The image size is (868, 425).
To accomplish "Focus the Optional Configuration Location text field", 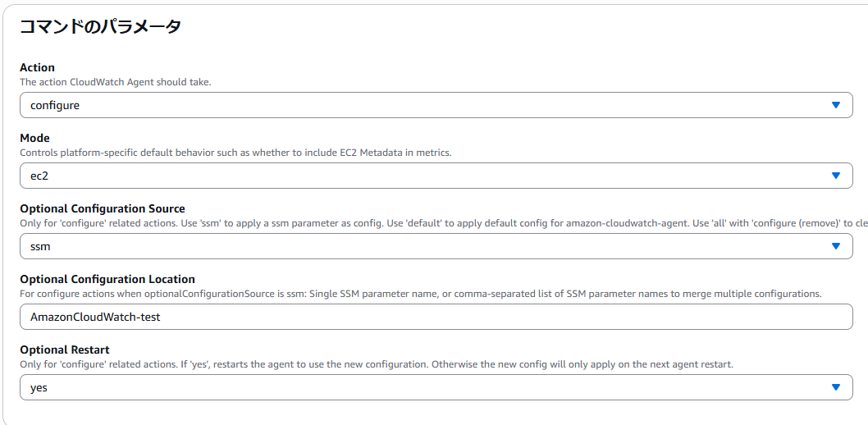I will tap(492, 317).
